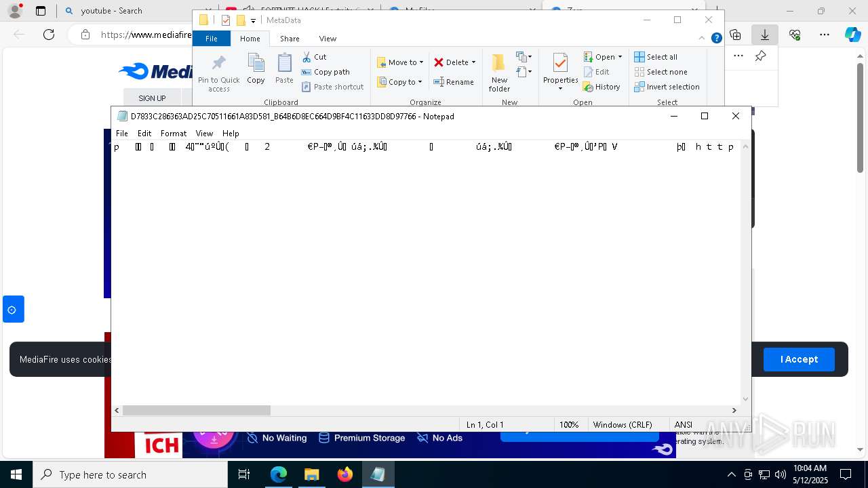Image resolution: width=868 pixels, height=488 pixels.
Task: Open Edge Collections icon
Action: pos(735,35)
